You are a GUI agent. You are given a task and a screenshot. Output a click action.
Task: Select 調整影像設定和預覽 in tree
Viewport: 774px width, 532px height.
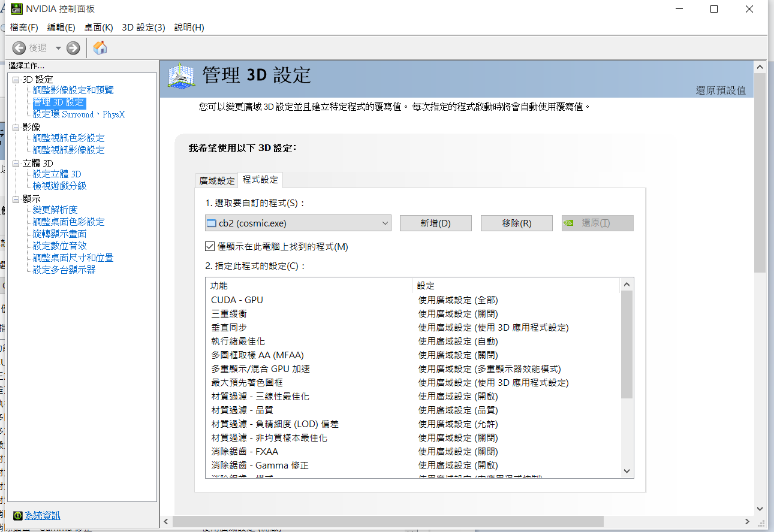[x=73, y=90]
